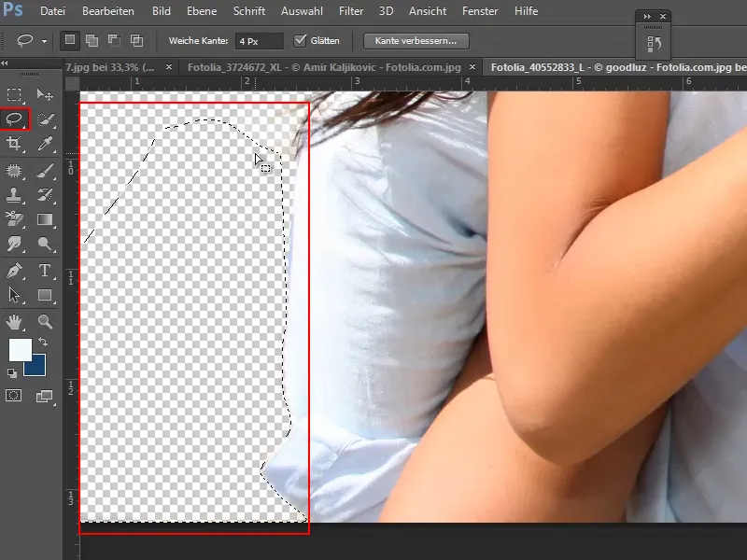Click the Weiche Kante label
The width and height of the screenshot is (747, 560).
tap(198, 41)
